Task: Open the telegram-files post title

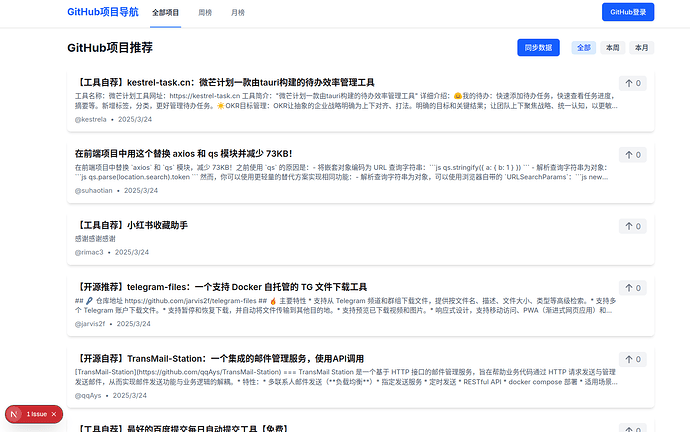Action: point(221,287)
